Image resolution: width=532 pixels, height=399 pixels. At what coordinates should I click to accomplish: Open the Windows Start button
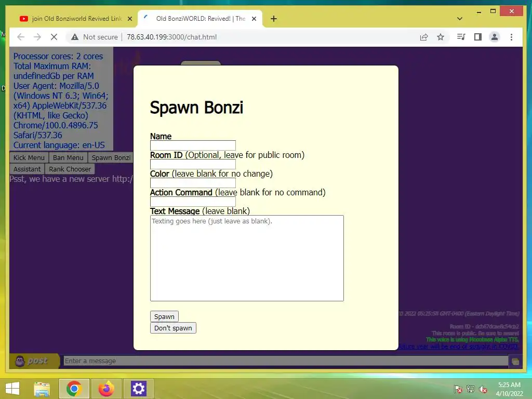(12, 389)
